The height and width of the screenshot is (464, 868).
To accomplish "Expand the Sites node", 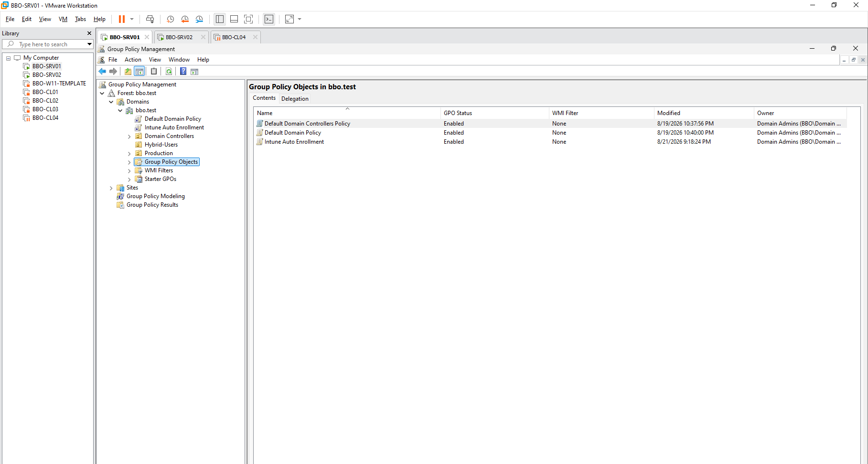I will (x=111, y=188).
